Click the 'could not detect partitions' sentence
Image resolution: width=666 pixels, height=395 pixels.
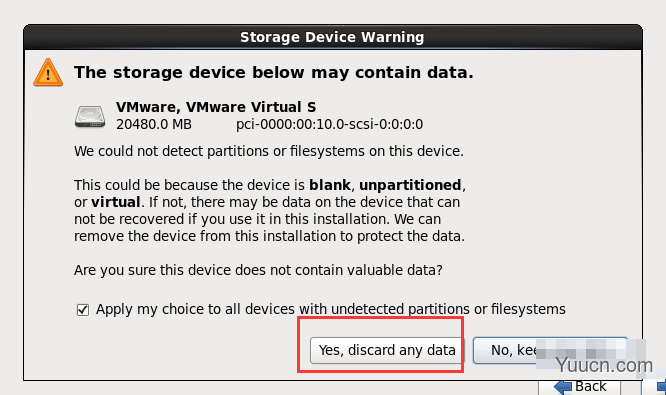[268, 151]
